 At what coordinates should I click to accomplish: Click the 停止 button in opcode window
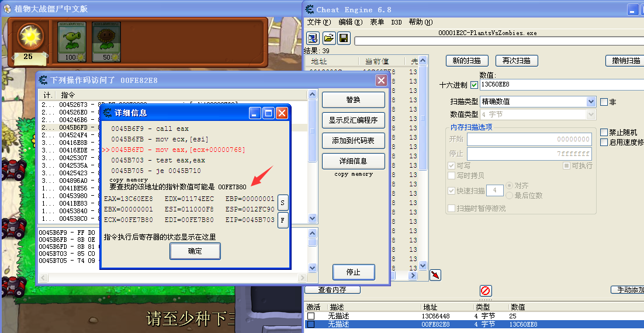pos(353,272)
